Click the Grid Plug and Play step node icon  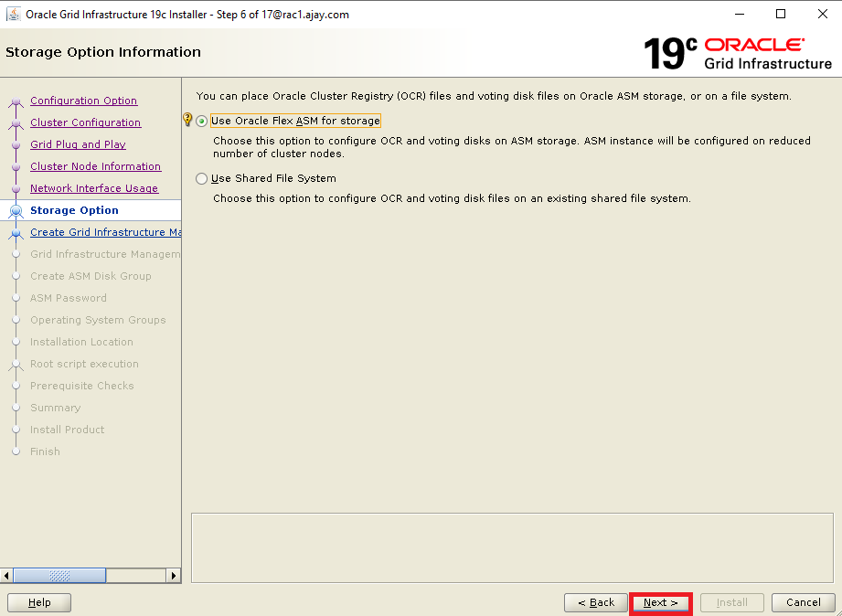pos(16,145)
